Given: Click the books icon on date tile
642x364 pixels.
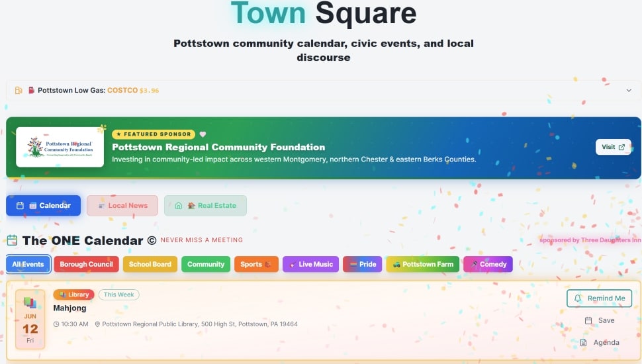Looking at the screenshot, I should click(30, 302).
